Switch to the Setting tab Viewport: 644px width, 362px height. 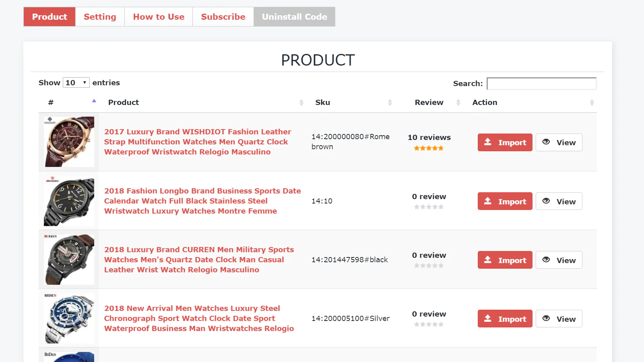(x=100, y=16)
